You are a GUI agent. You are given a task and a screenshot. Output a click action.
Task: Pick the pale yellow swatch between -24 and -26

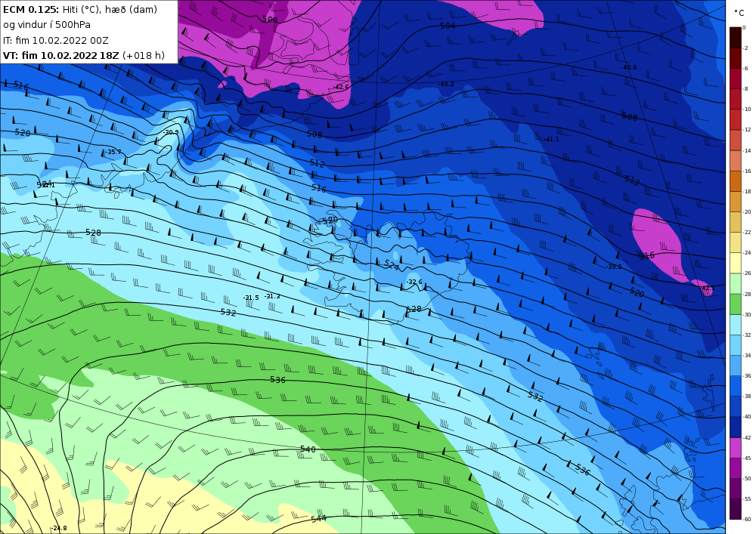point(736,263)
